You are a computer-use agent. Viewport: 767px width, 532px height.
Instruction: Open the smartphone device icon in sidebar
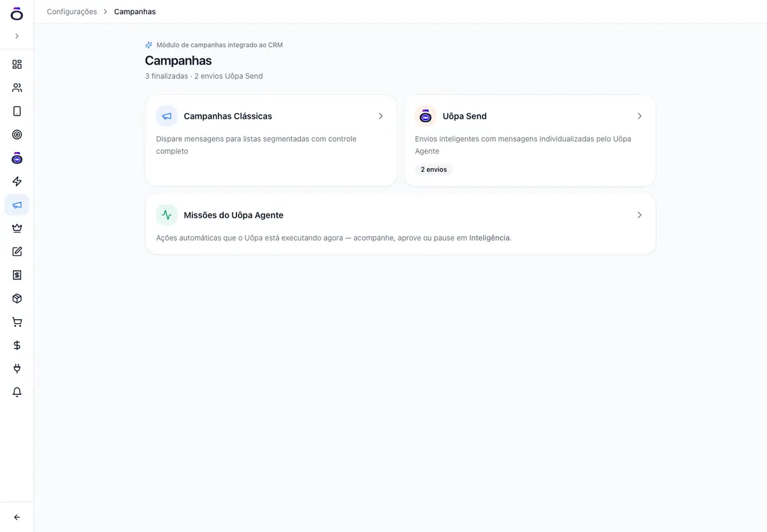[17, 111]
